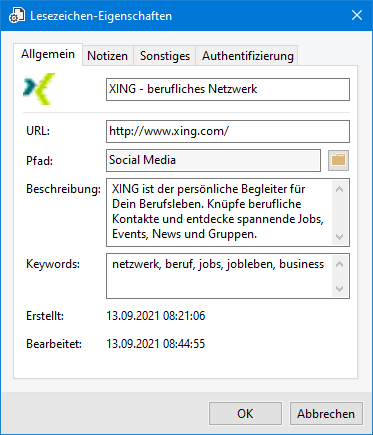Click the bookmark title input field
Screen dimensions: 373x435
coord(228,89)
